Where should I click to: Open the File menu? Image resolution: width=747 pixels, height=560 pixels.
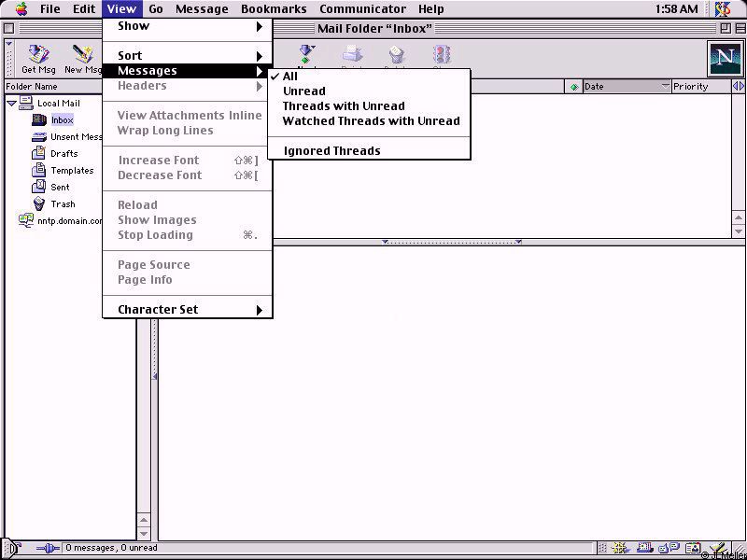50,9
